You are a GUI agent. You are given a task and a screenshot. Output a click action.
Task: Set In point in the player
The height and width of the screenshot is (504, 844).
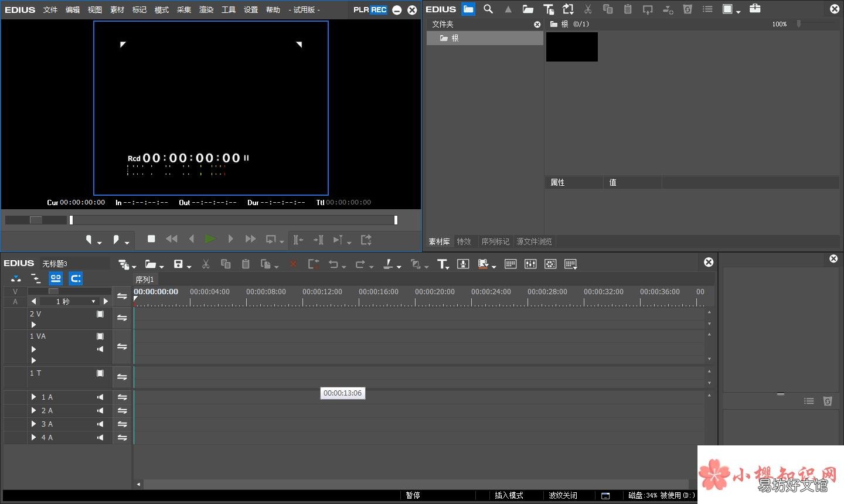tap(89, 239)
